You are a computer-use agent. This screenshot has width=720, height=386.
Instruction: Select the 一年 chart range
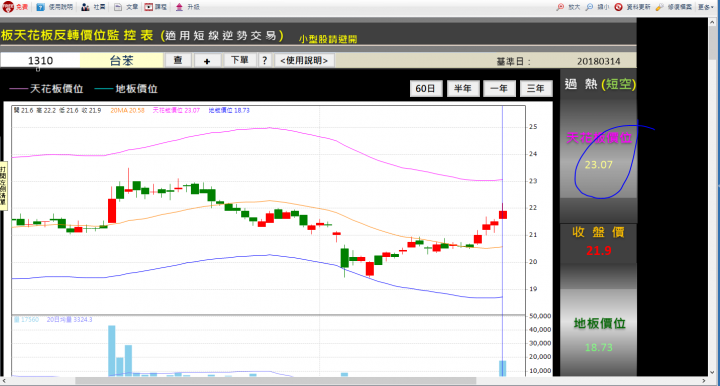[x=499, y=89]
